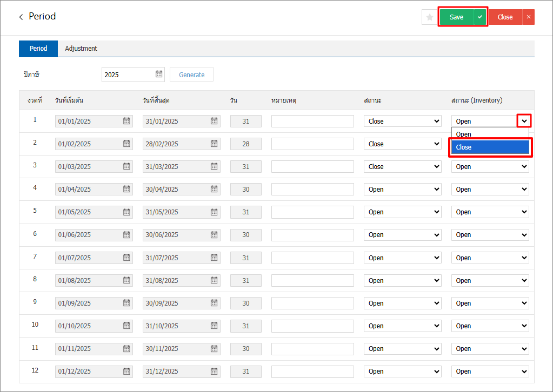Click the checkmark arrow next to Save
Screen dimensions: 553x392
point(480,17)
